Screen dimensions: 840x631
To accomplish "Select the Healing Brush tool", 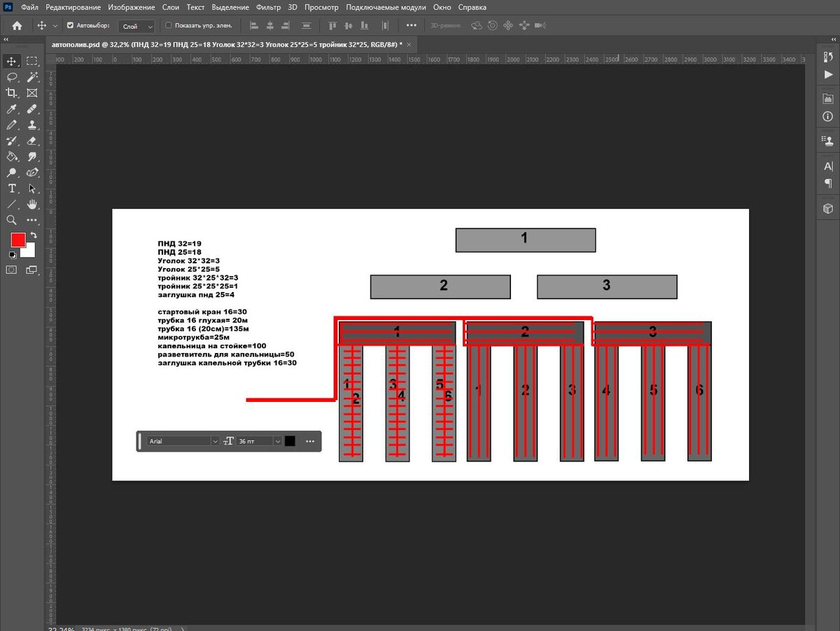I will (x=32, y=109).
